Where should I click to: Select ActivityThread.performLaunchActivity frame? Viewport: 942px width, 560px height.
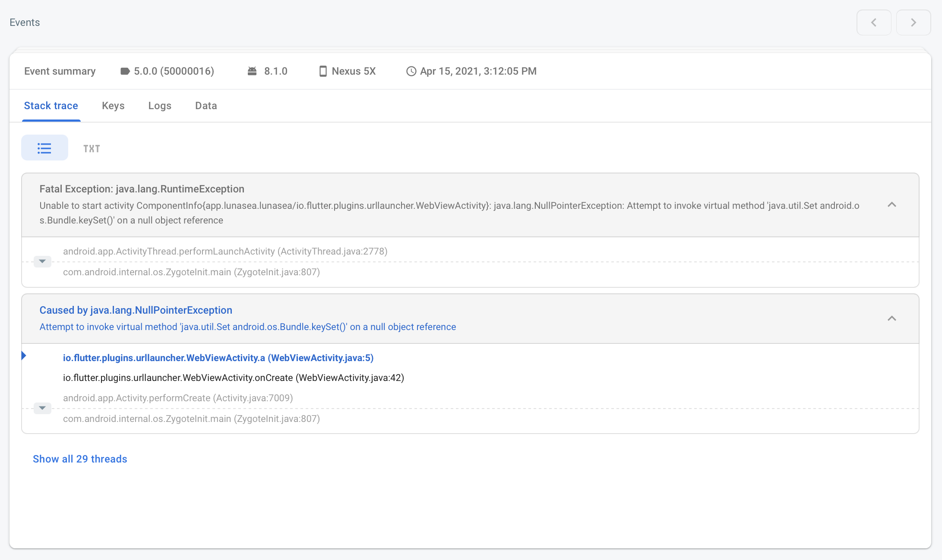tap(225, 251)
